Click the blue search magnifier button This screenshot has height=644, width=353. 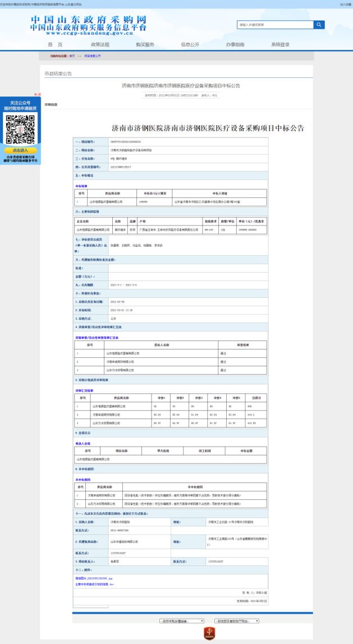pyautogui.click(x=319, y=25)
